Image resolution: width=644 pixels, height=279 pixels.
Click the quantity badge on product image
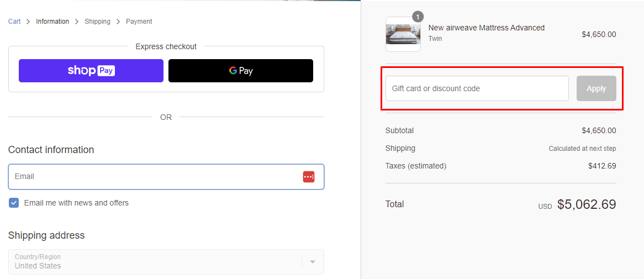(418, 17)
